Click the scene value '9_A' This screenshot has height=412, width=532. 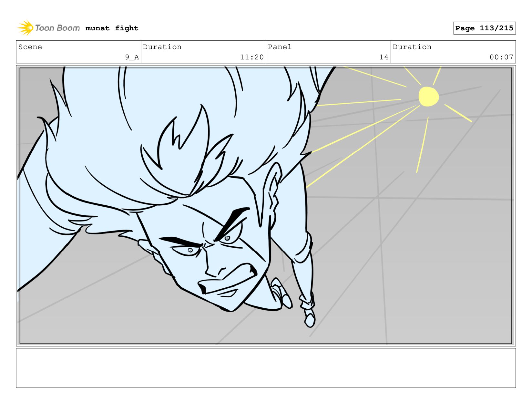[132, 57]
